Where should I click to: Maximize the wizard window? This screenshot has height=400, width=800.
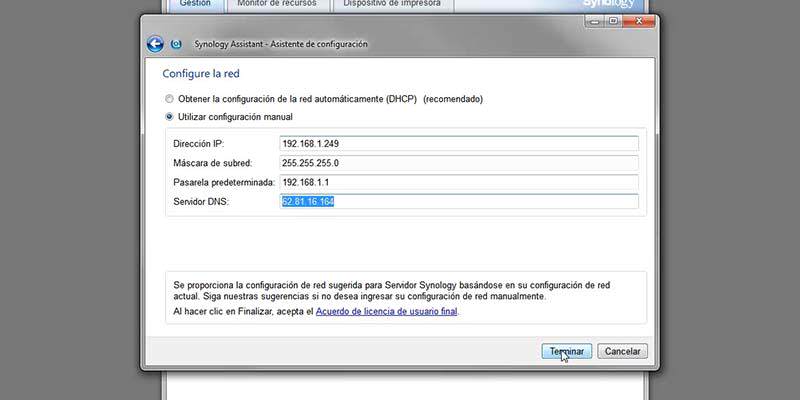[x=613, y=21]
